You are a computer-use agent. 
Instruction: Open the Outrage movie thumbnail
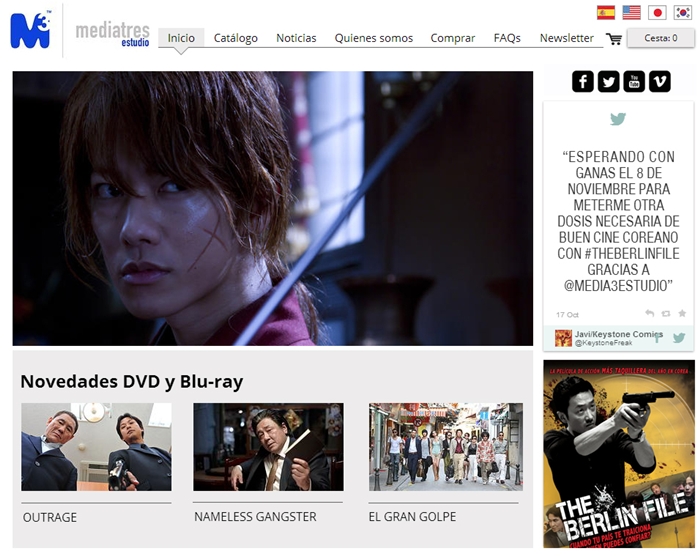(x=96, y=447)
